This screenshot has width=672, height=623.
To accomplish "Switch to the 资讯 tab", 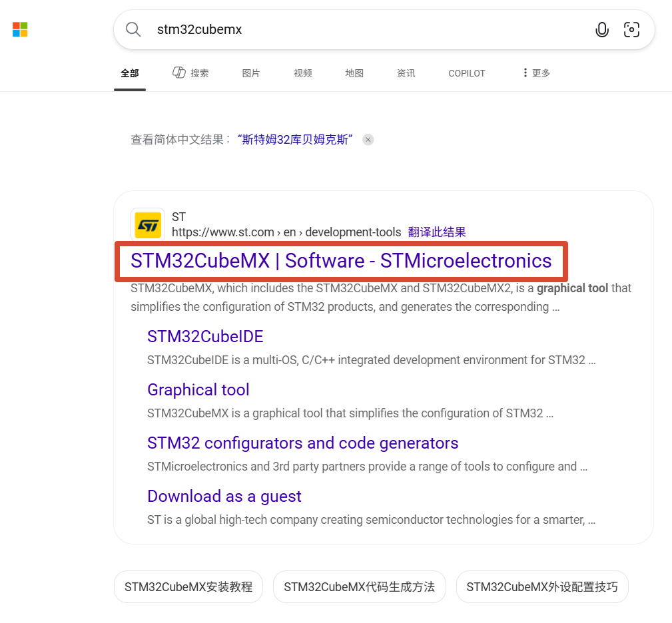I will click(406, 73).
